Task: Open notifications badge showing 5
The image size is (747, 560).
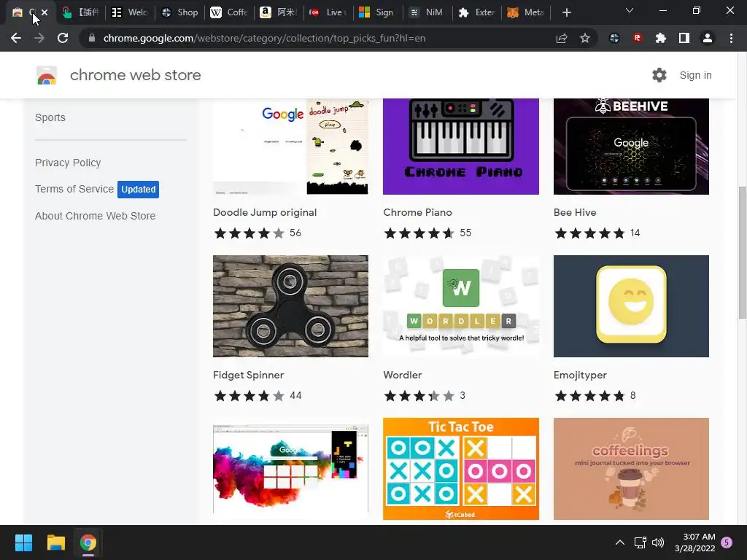Action: click(727, 542)
